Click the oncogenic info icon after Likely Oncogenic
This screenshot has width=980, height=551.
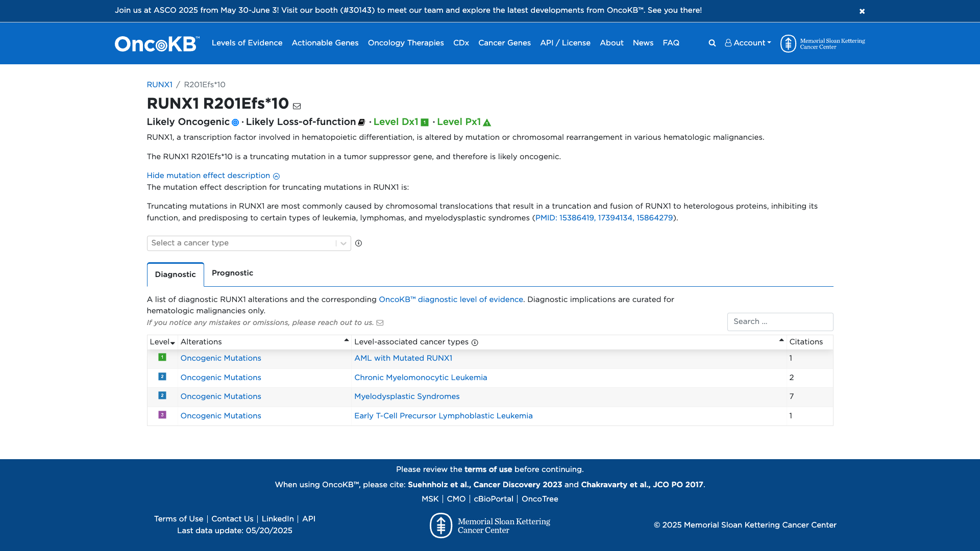pos(235,122)
